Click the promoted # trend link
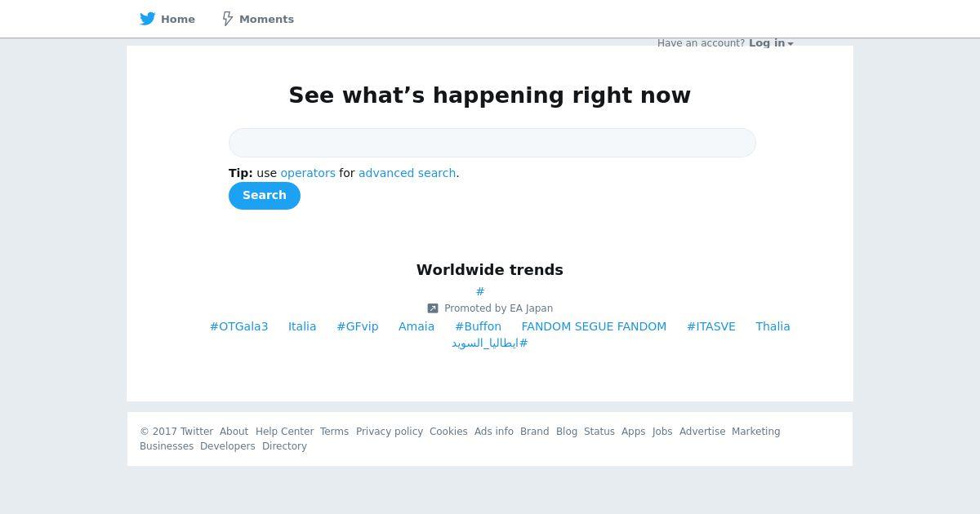The height and width of the screenshot is (514, 980). pos(480,292)
